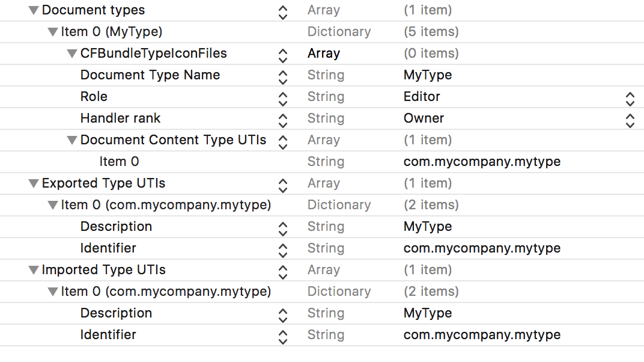The height and width of the screenshot is (362, 644).
Task: Select the Owner handler rank value
Action: (424, 118)
